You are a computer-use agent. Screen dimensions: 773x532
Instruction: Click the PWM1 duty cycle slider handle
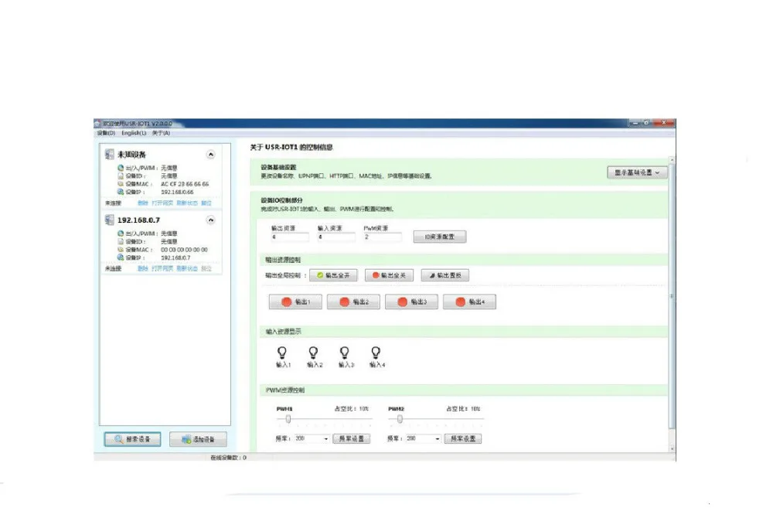(288, 419)
